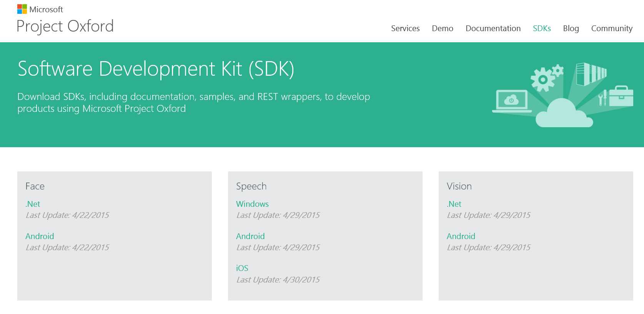
Task: Click the Face card heading
Action: [x=35, y=186]
